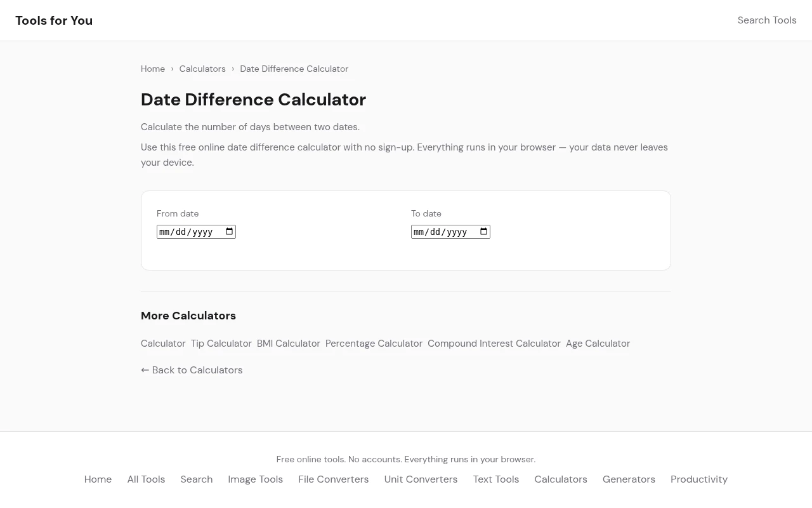Open the Compound Interest Calculator link
Viewport: 812px width, 508px height.
pos(494,344)
